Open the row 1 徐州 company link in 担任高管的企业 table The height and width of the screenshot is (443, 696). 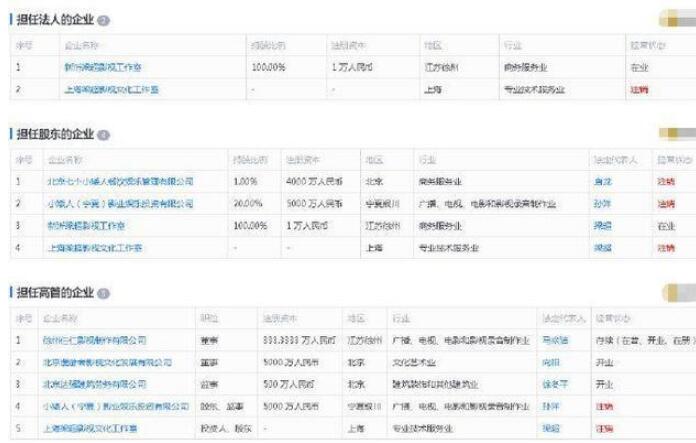click(95, 340)
